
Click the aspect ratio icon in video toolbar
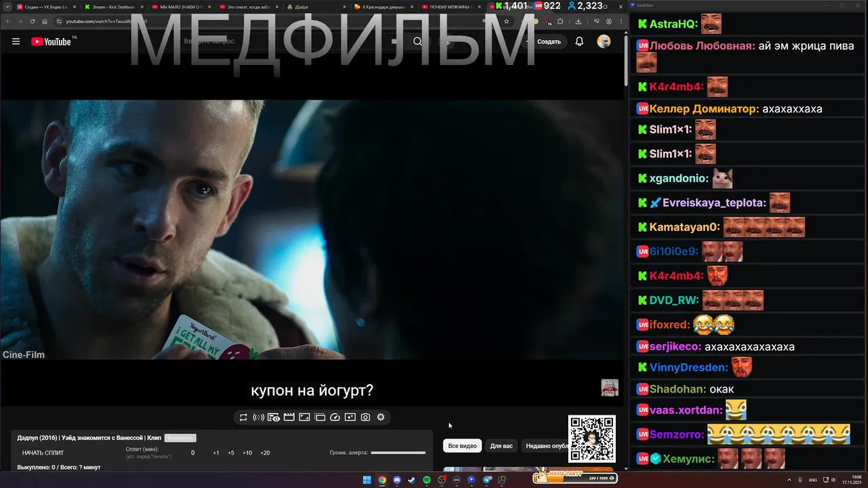pos(304,418)
